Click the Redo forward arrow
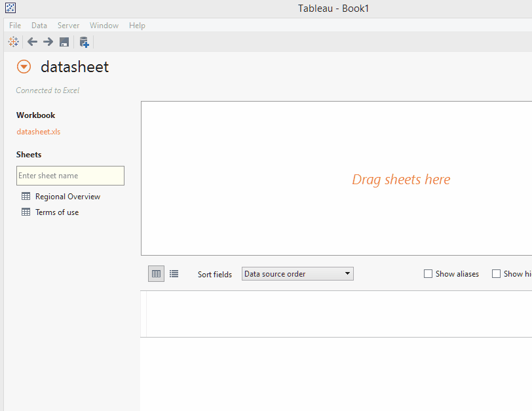Screen dimensions: 532x411 (47, 41)
